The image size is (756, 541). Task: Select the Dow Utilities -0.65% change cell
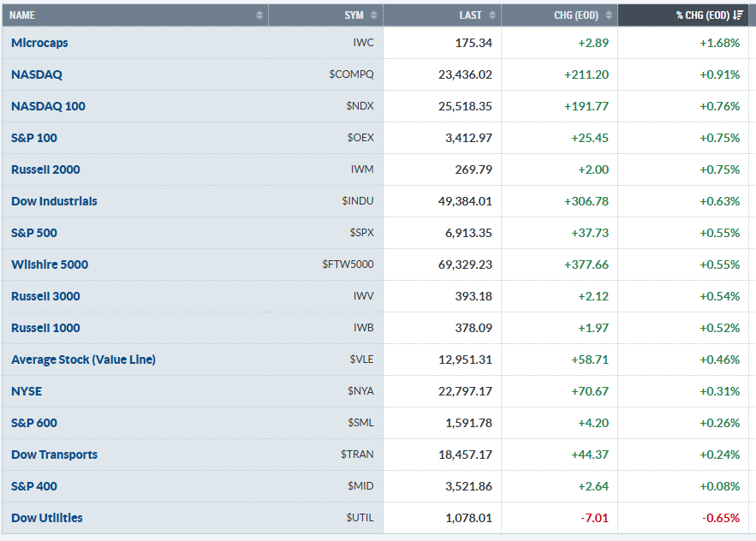tap(721, 518)
